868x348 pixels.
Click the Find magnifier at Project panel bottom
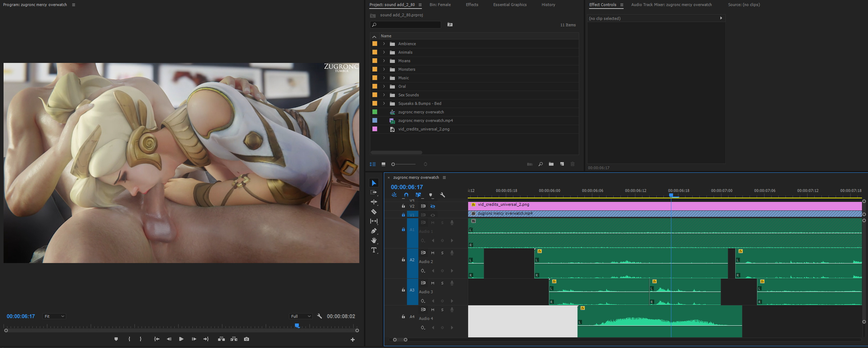coord(540,164)
